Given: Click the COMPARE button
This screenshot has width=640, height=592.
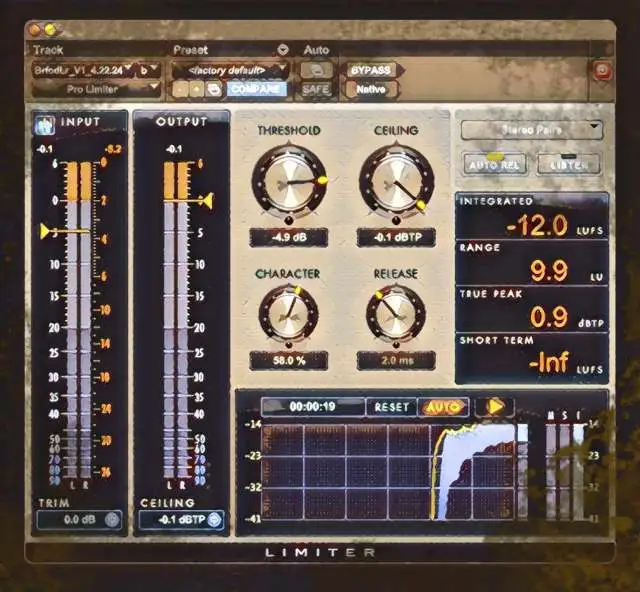Looking at the screenshot, I should (x=256, y=89).
